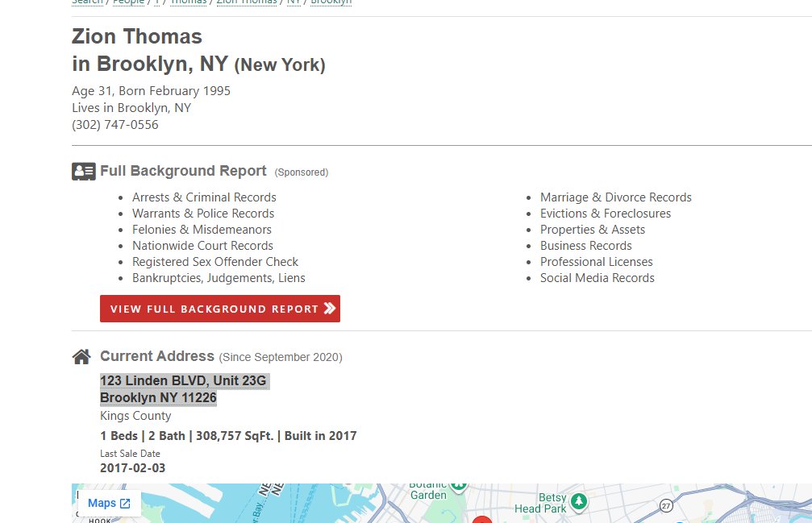The width and height of the screenshot is (812, 523).
Task: Click the Full Background Report ID card icon
Action: pyautogui.click(x=83, y=171)
